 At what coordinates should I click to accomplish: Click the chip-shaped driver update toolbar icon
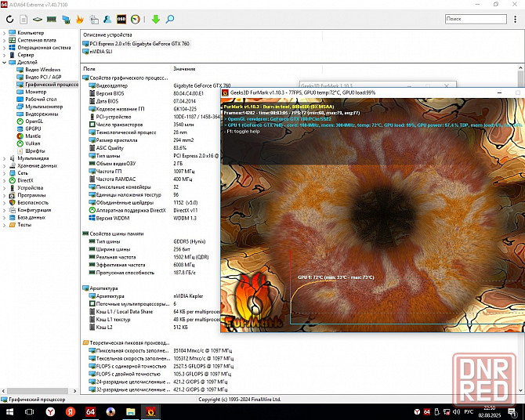37,19
